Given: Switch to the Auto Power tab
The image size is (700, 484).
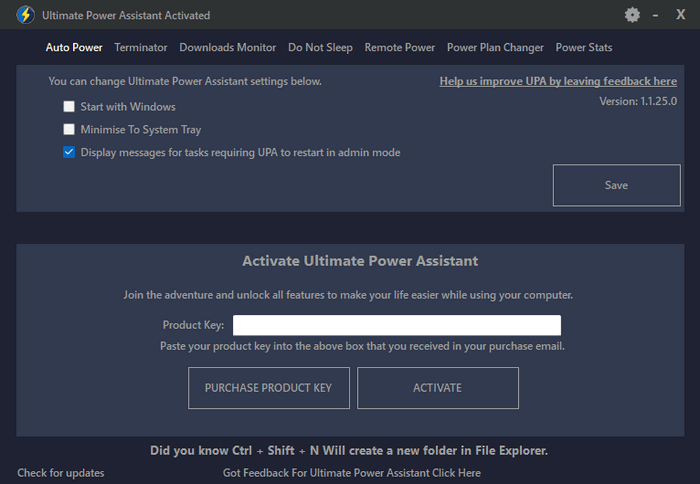Looking at the screenshot, I should pyautogui.click(x=74, y=47).
